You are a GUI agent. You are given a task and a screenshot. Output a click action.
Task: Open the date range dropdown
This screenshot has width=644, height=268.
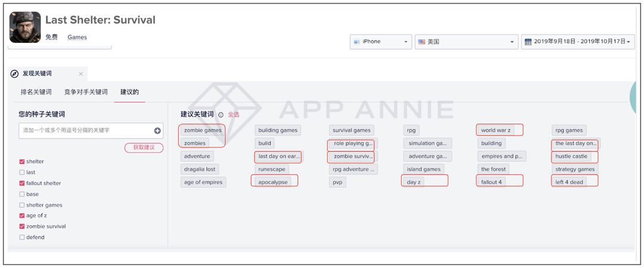(578, 42)
